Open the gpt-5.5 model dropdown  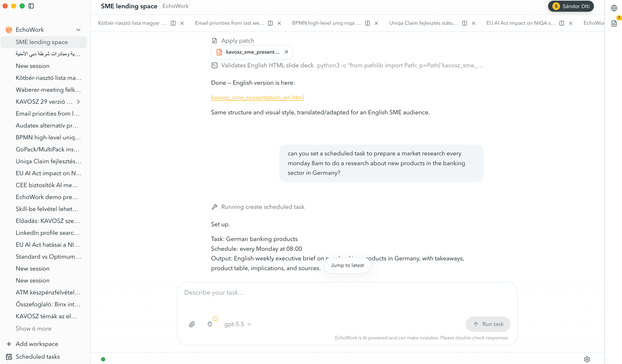238,324
